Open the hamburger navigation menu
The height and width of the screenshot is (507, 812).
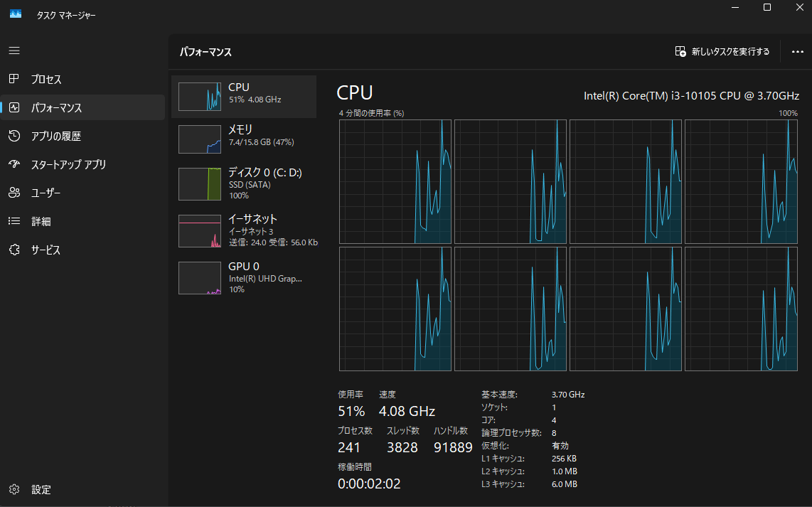(14, 50)
